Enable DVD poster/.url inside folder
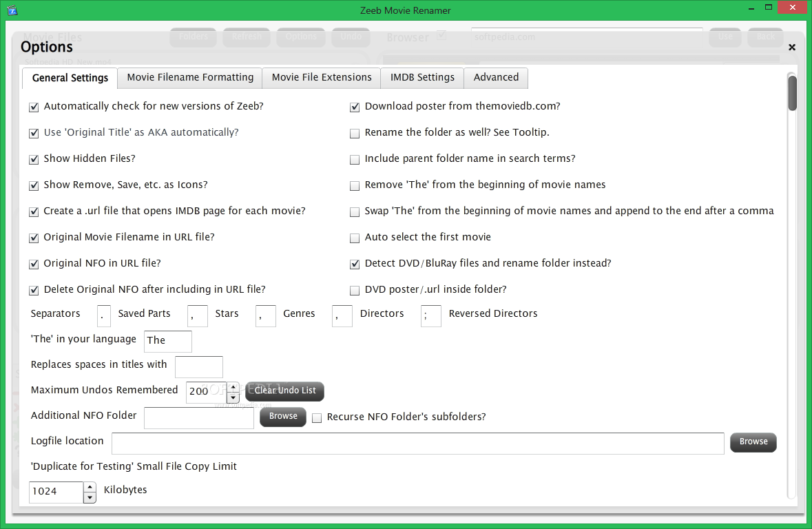 (x=355, y=290)
